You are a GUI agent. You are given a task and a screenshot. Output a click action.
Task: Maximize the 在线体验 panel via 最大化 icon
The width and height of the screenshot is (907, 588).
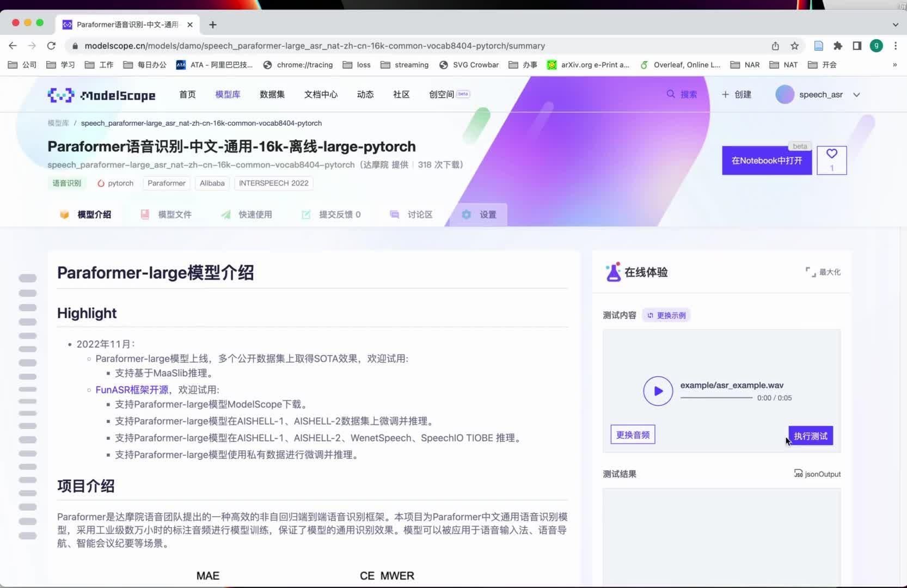[823, 272]
